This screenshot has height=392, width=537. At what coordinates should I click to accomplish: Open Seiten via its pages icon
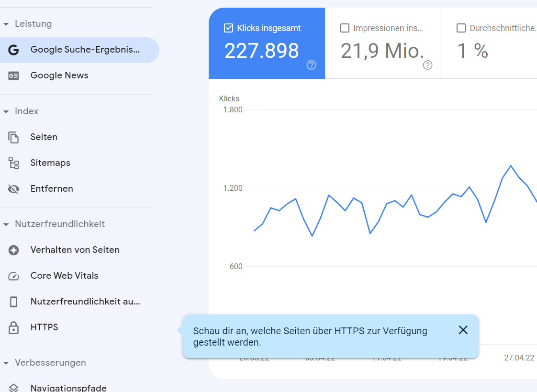[x=13, y=137]
